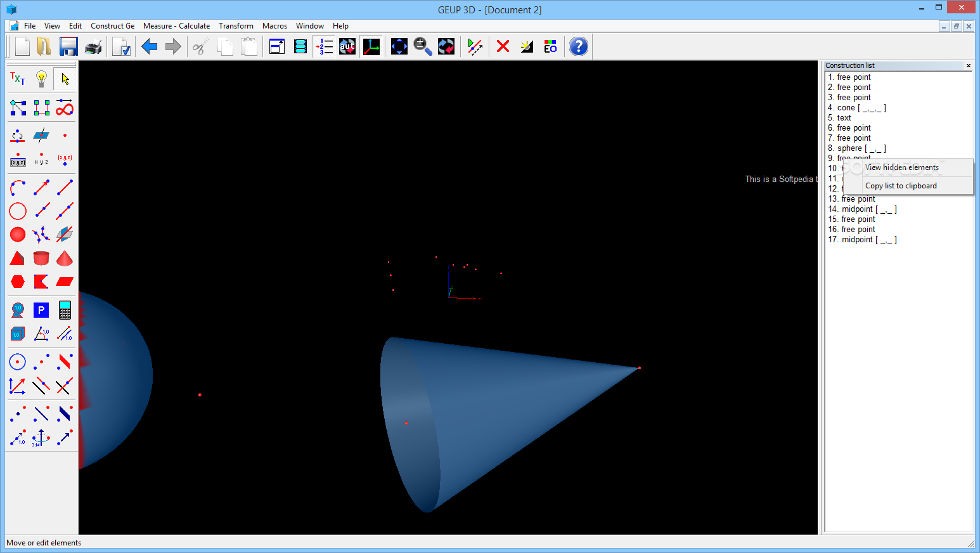Open the Macros menu
Image resolution: width=980 pixels, height=553 pixels.
coord(274,26)
